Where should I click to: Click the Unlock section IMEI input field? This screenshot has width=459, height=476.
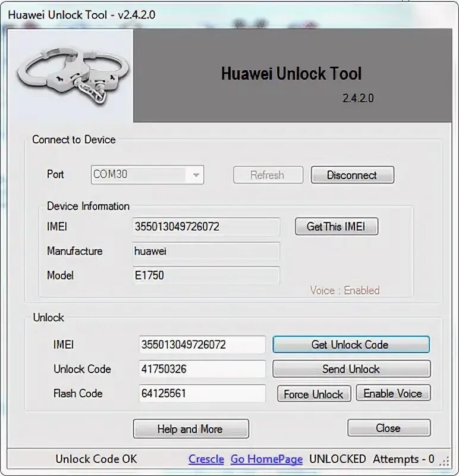(x=202, y=345)
